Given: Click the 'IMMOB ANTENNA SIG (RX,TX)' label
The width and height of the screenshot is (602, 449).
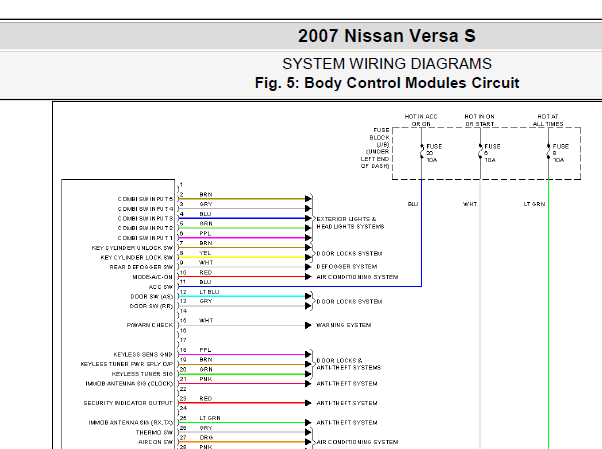Looking at the screenshot, I should pos(131,423).
